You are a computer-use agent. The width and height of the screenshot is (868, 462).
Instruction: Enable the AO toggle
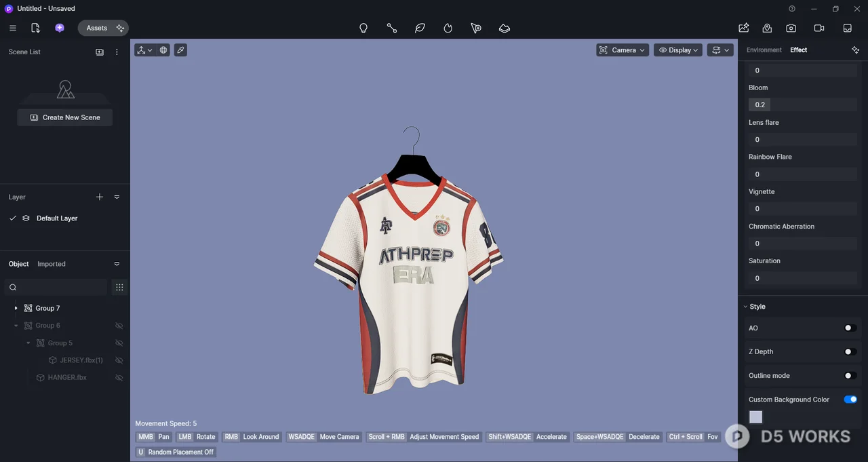pos(850,328)
